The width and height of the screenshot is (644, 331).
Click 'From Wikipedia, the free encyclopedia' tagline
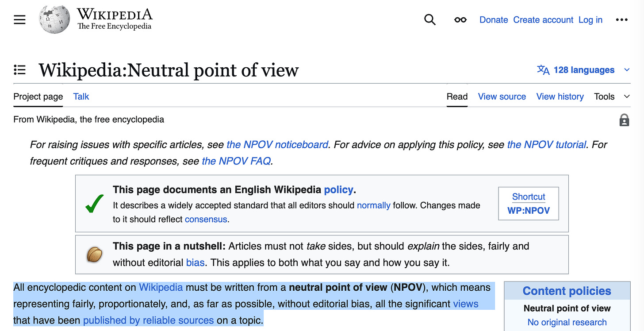pyautogui.click(x=88, y=119)
